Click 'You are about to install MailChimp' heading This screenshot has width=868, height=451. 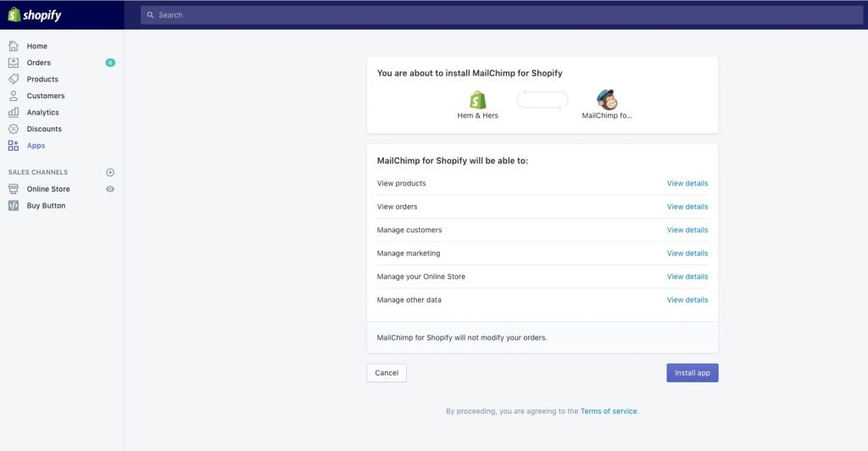[x=470, y=73]
